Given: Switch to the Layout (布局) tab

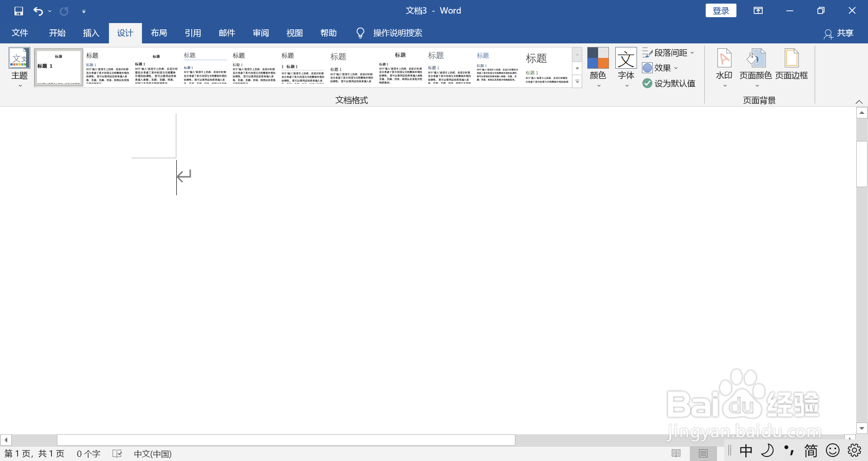Looking at the screenshot, I should pyautogui.click(x=159, y=33).
